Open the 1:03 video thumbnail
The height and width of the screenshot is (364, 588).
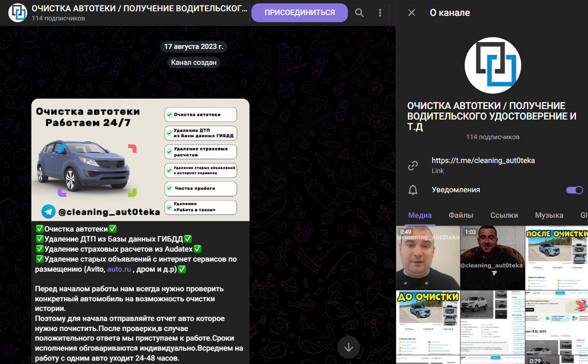pos(493,258)
